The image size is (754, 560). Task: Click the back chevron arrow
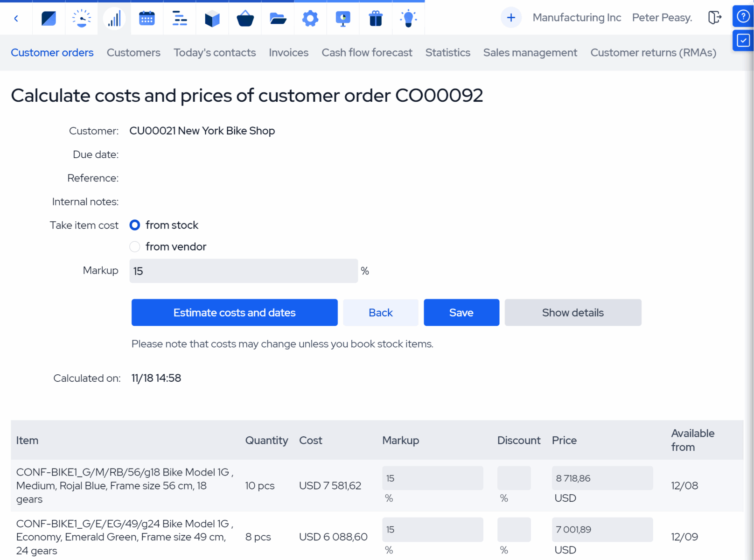[16, 18]
